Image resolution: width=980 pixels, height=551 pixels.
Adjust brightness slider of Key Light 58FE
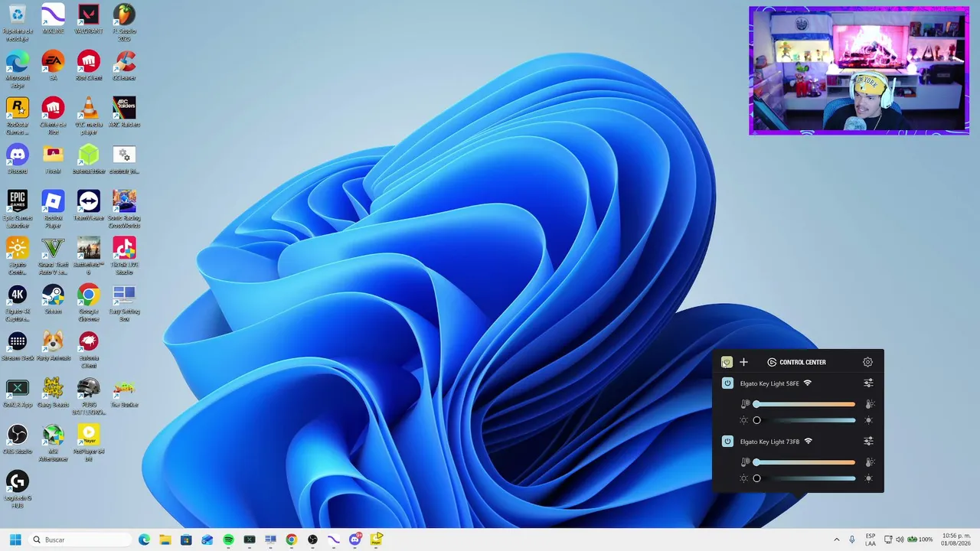805,420
